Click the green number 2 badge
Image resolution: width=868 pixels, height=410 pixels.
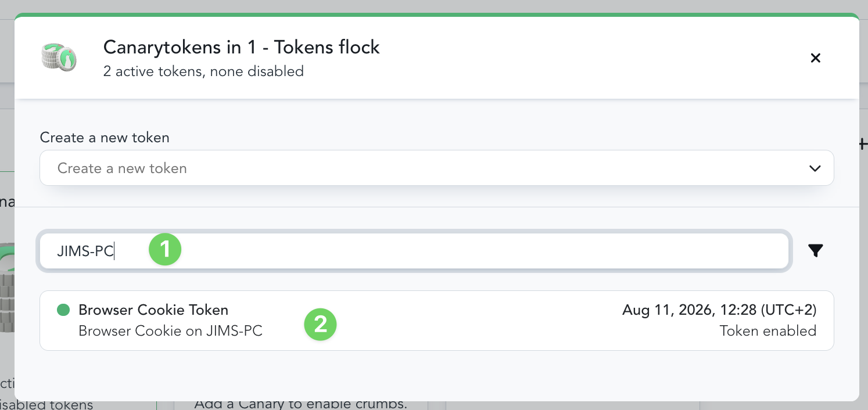320,325
